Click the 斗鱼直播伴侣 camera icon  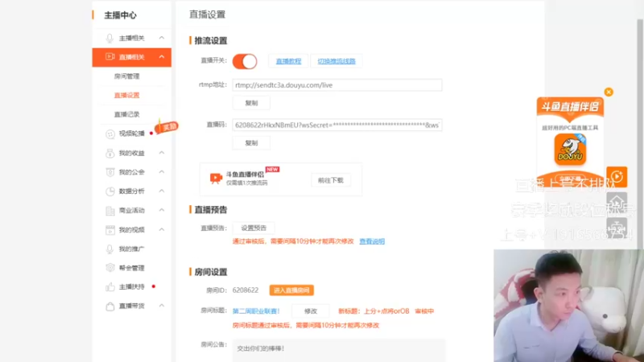pyautogui.click(x=216, y=178)
